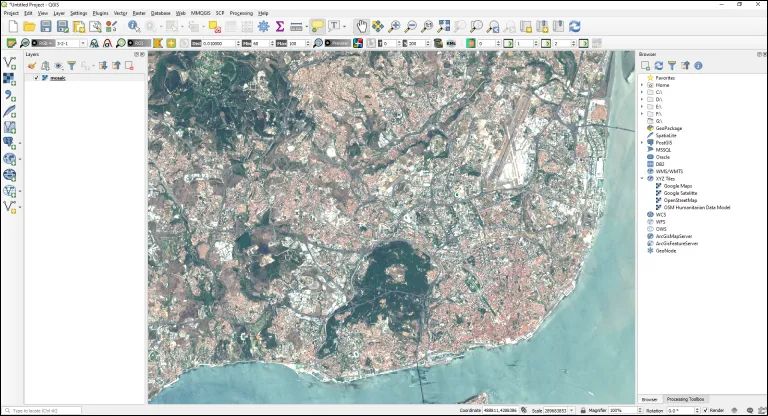Viewport: 768px width, 416px height.
Task: Click the Zoom In magnifier tool
Action: point(394,26)
